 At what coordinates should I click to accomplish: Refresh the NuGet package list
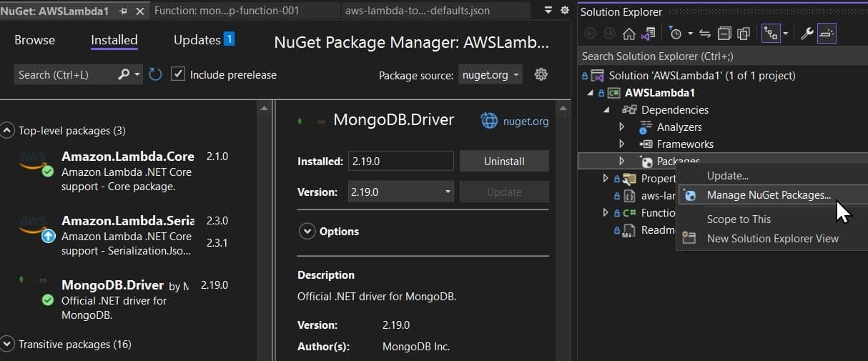(155, 74)
